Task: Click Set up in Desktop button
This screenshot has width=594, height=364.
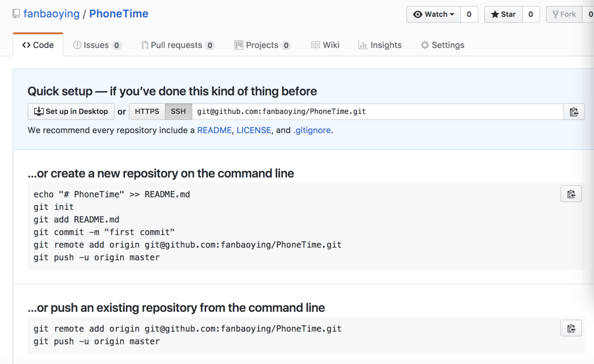Action: point(71,112)
